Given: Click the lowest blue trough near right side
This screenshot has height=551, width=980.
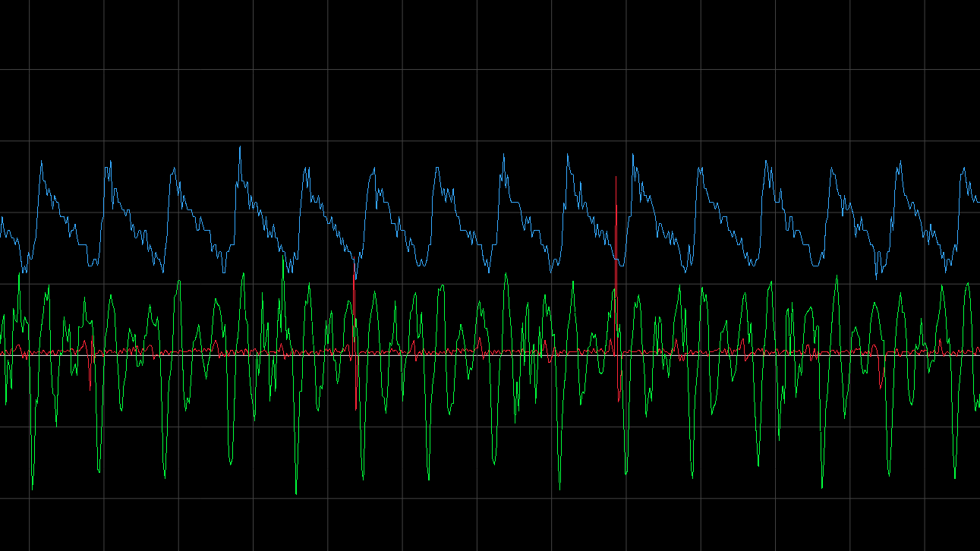Looking at the screenshot, I should (x=877, y=278).
